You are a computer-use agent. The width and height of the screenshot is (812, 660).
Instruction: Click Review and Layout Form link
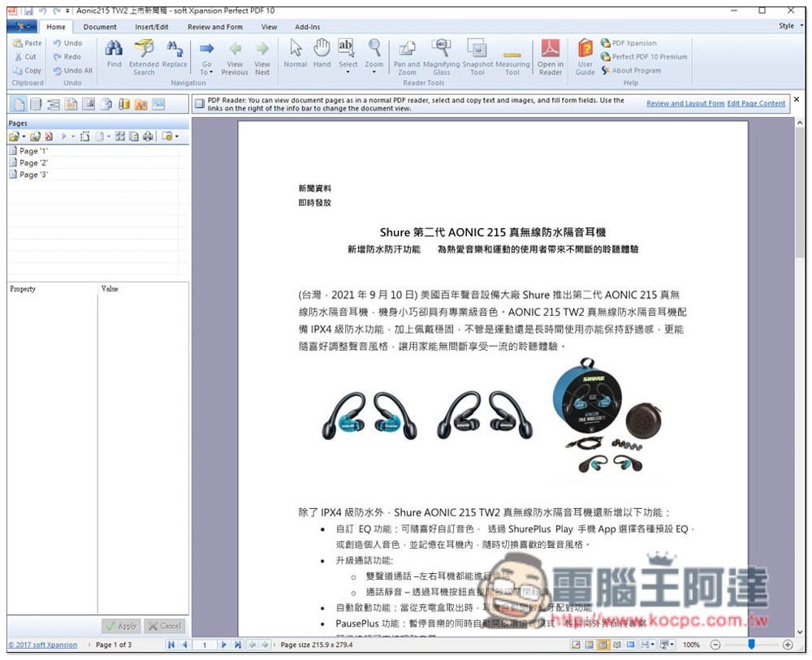click(685, 104)
